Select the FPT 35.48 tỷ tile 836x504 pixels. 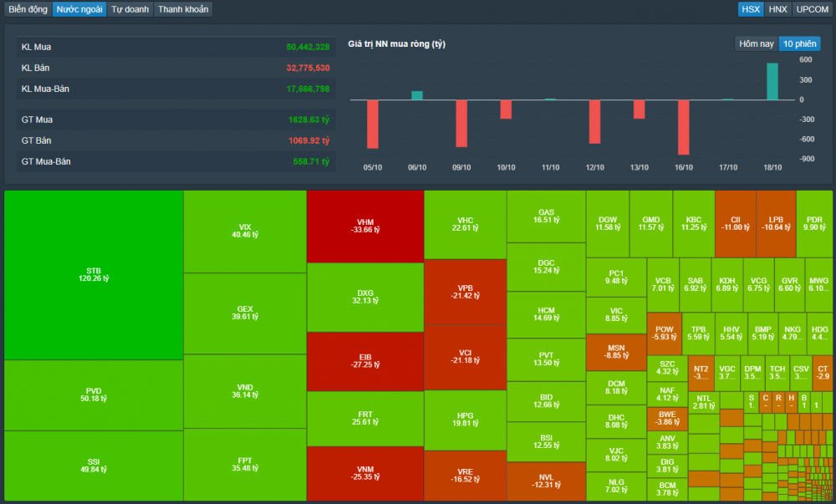pos(245,465)
